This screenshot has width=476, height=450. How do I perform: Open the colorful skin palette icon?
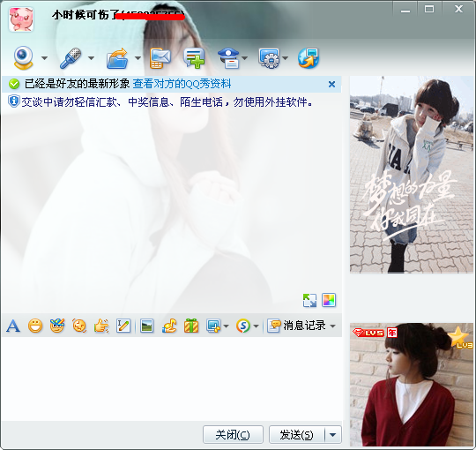pos(329,300)
